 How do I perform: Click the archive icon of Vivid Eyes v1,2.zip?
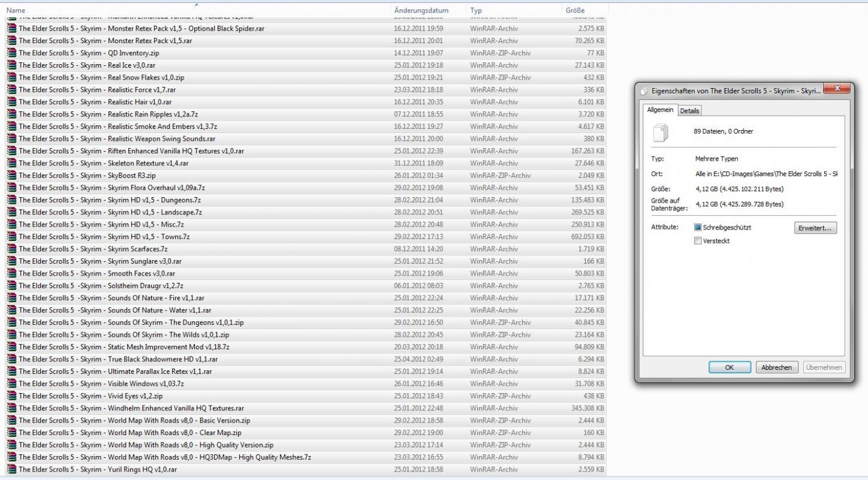(11, 396)
